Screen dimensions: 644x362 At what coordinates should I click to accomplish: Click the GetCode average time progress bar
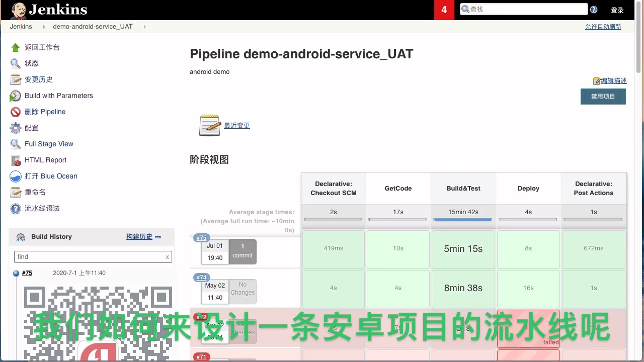pyautogui.click(x=398, y=219)
